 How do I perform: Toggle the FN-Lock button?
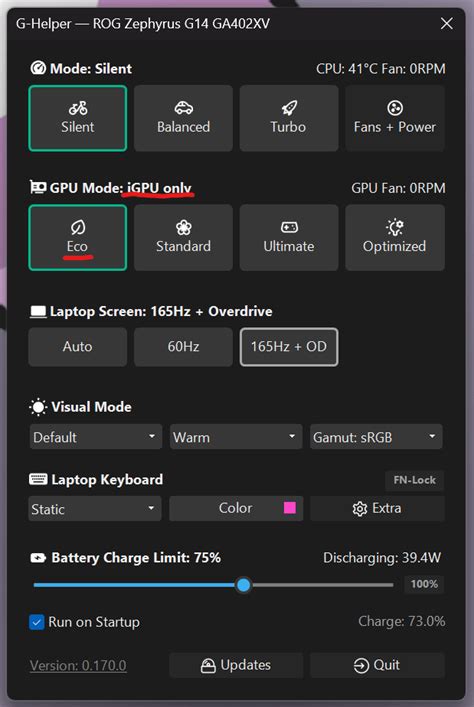414,480
